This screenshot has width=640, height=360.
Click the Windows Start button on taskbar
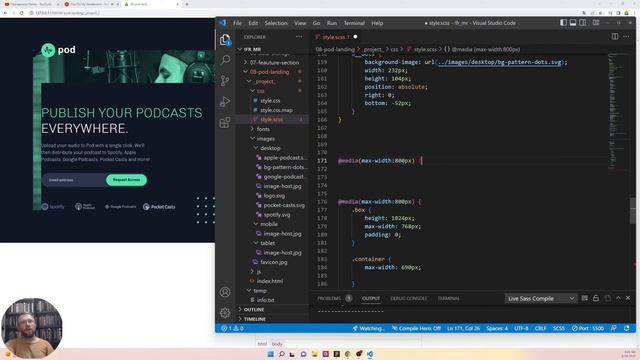270,354
